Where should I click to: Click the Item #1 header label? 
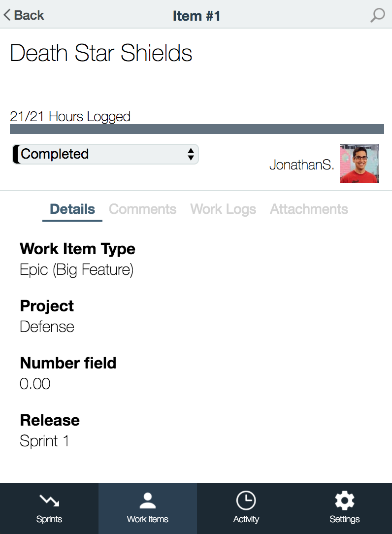(x=196, y=15)
